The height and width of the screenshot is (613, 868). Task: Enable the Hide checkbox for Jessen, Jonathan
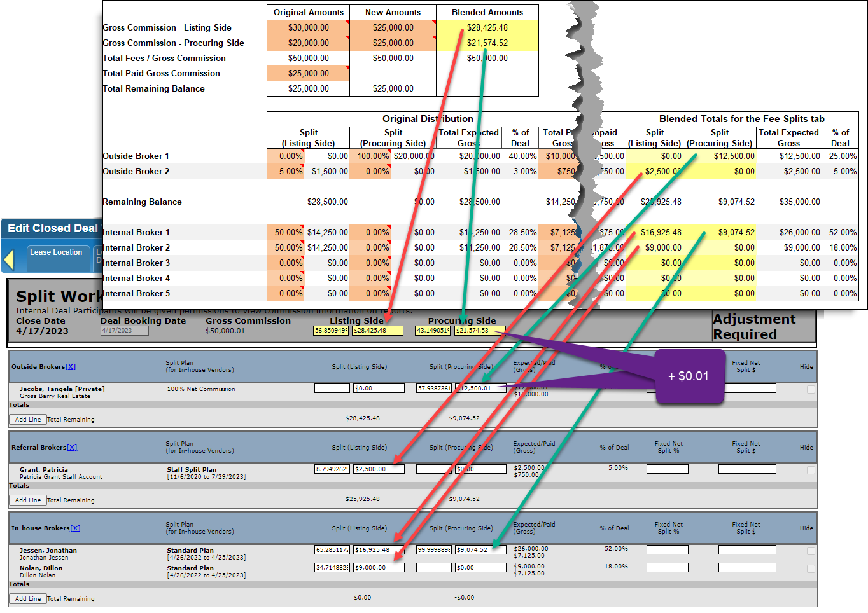811,551
